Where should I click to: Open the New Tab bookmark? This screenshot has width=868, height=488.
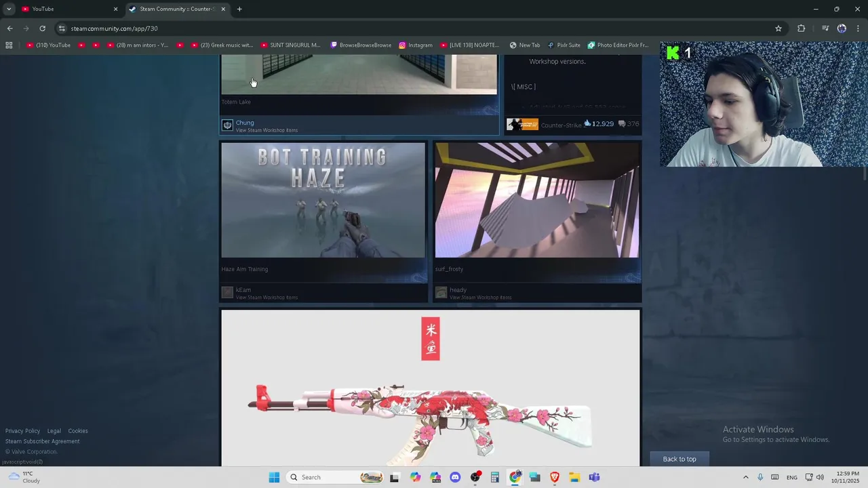point(525,45)
